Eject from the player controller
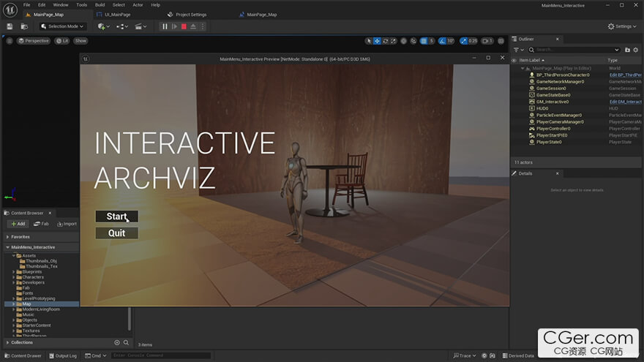This screenshot has height=362, width=644. pyautogui.click(x=193, y=26)
